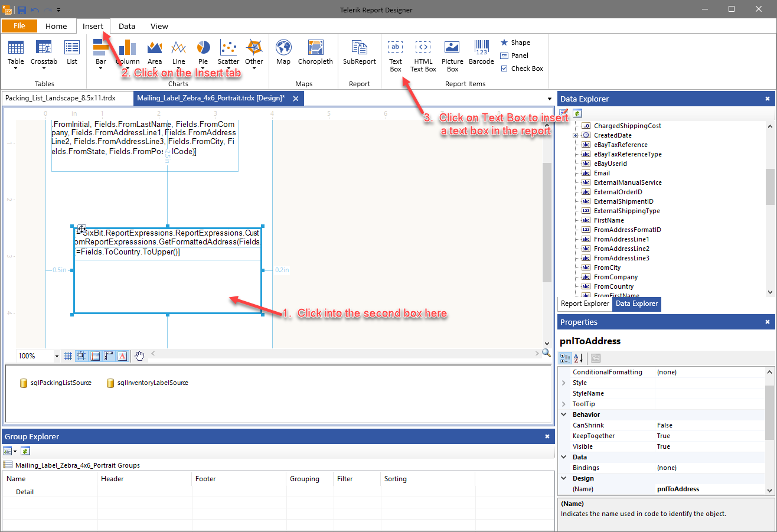Collapse the Data property category
777x532 pixels.
[x=564, y=457]
